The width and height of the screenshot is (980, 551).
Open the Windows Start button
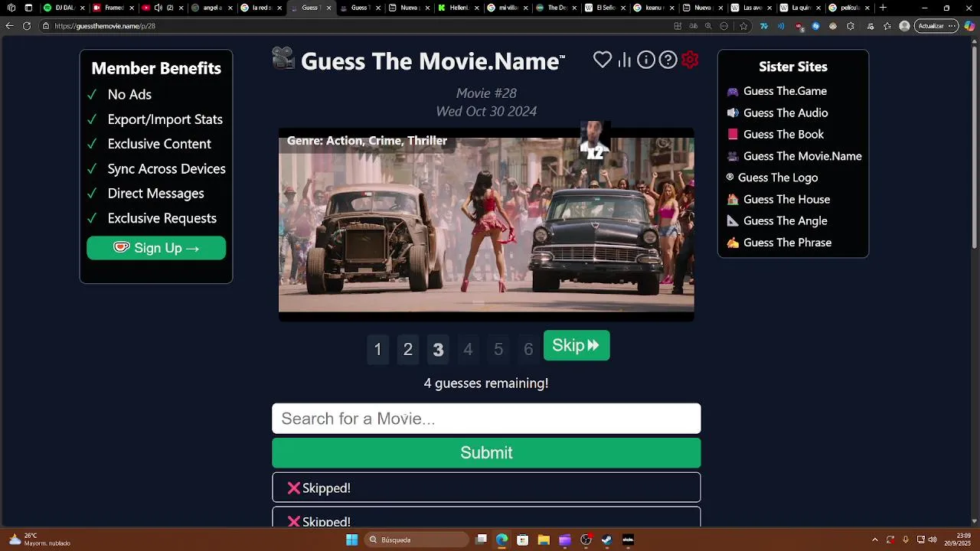coord(351,540)
